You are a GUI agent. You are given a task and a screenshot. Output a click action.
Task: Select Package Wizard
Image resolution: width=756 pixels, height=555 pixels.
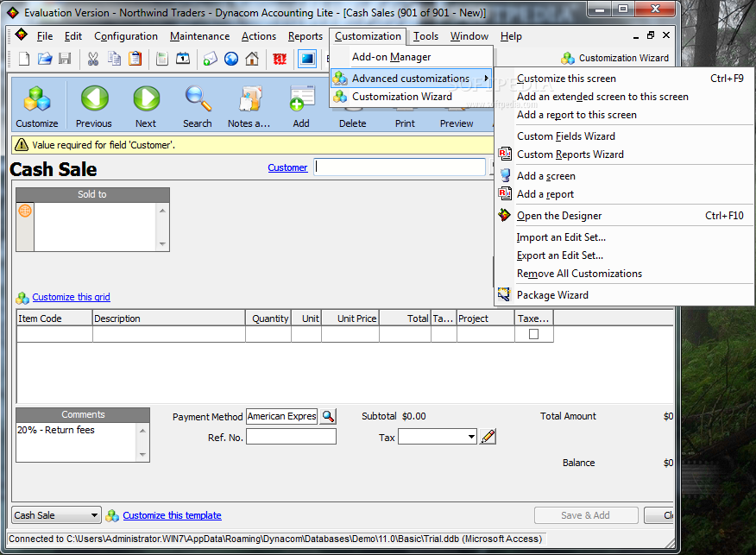click(624, 295)
